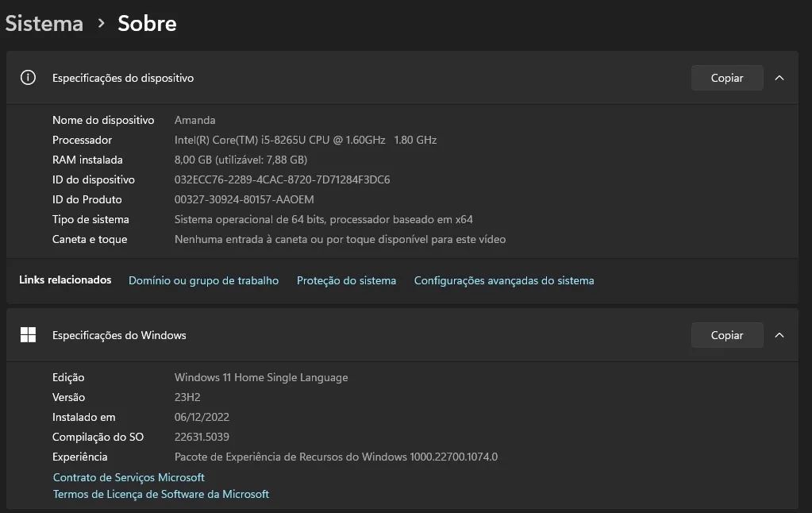812x513 pixels.
Task: Open Proteção do sistema link
Action: [346, 280]
